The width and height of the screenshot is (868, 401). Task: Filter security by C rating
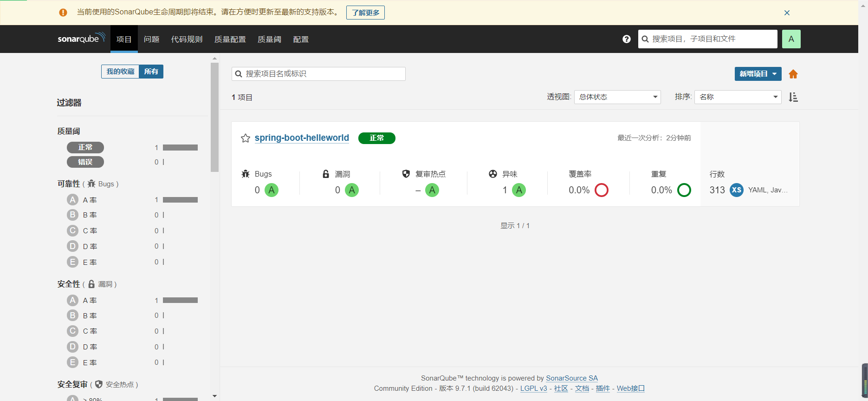click(x=132, y=331)
